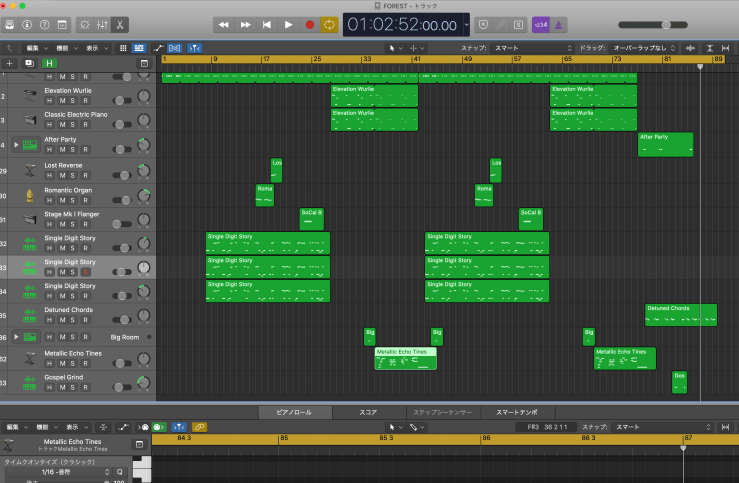The image size is (739, 483).
Task: Click the Romantic Organ instrument icon
Action: click(30, 195)
